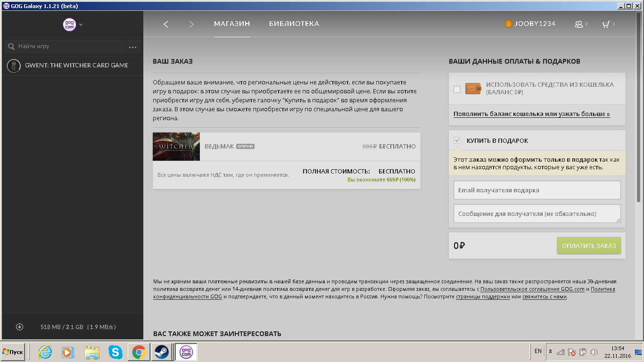Viewport: 644px width, 362px height.
Task: Click the search magnifier icon in sidebar
Action: coord(11,47)
